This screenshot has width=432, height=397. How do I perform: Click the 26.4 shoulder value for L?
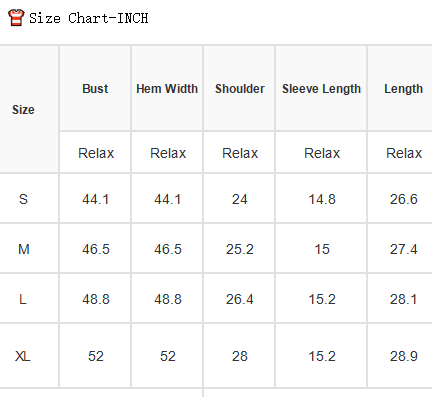pos(240,299)
